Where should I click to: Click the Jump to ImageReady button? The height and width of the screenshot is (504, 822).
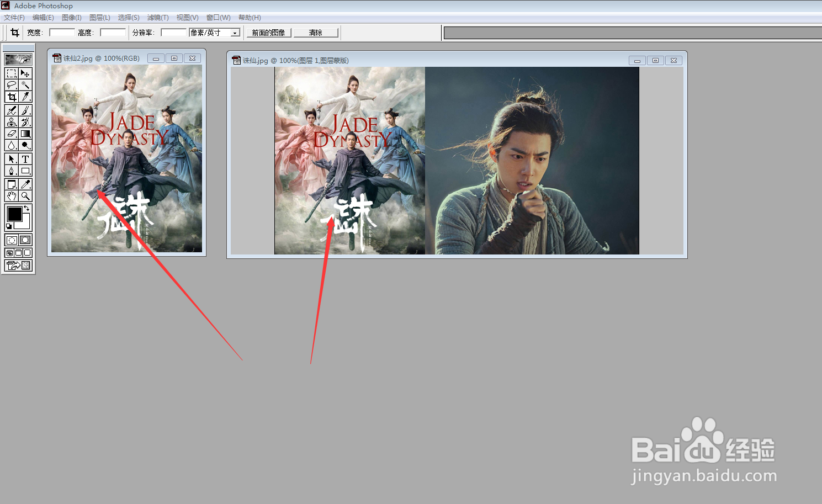pos(18,266)
